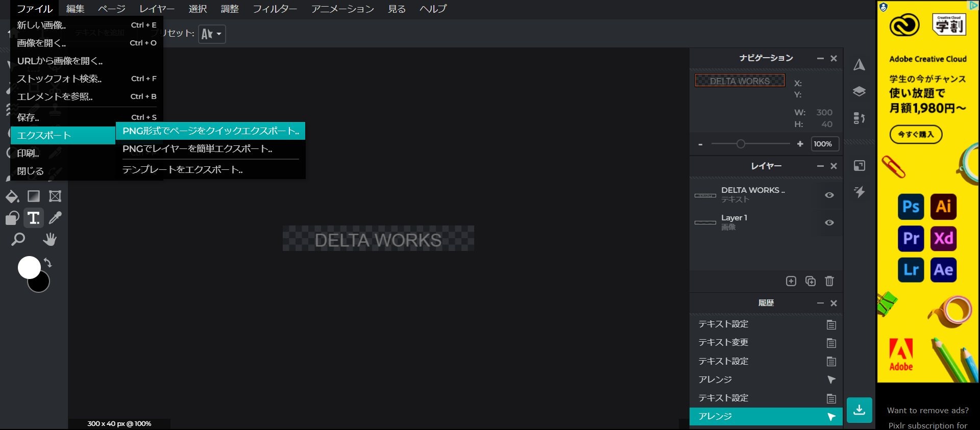Viewport: 980px width, 430px height.
Task: Pick the eyedropper color picker tool
Action: click(55, 218)
